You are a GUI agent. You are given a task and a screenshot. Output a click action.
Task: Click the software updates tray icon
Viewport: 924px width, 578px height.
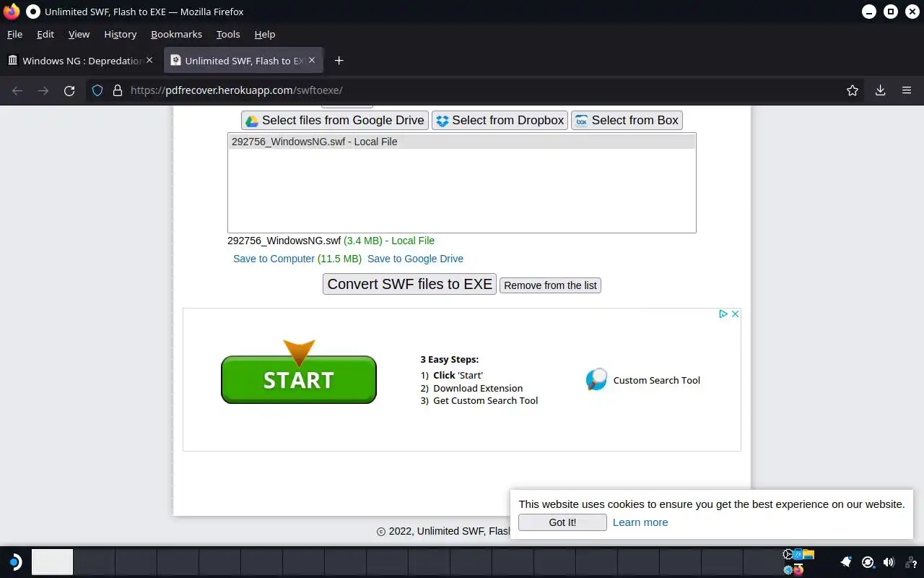[x=868, y=562]
